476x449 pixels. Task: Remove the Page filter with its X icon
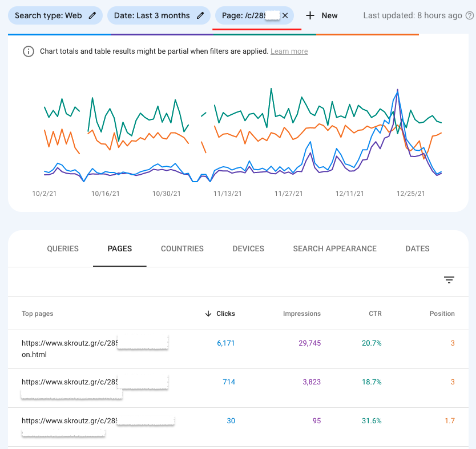(x=285, y=15)
